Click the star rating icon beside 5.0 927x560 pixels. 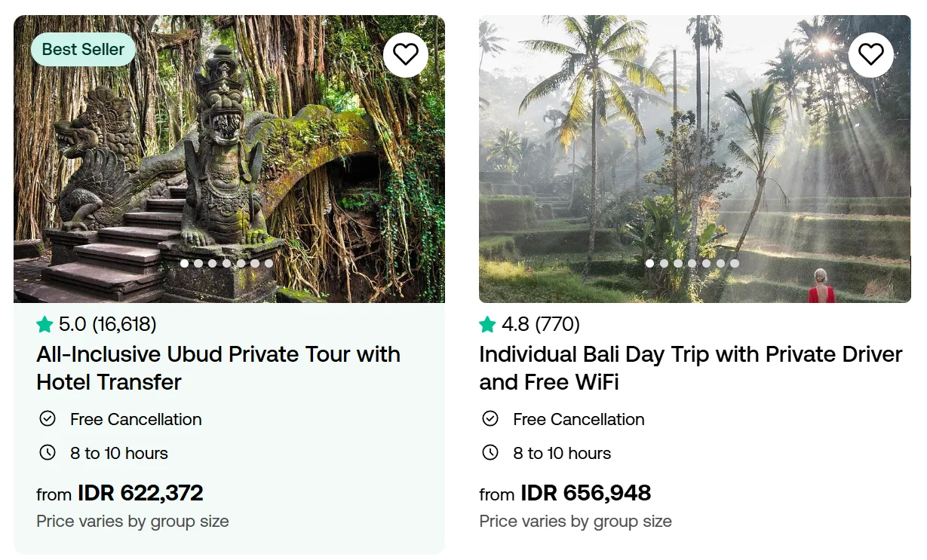tap(45, 325)
